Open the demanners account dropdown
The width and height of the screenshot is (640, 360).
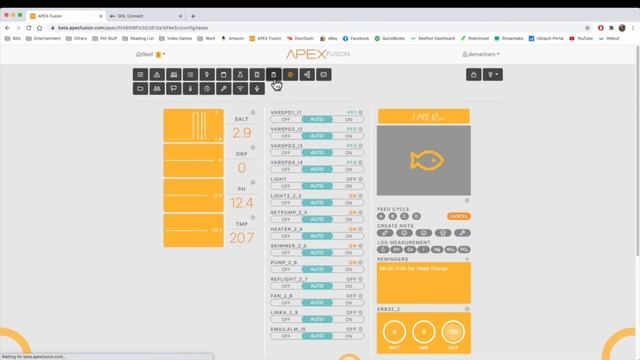tap(481, 54)
